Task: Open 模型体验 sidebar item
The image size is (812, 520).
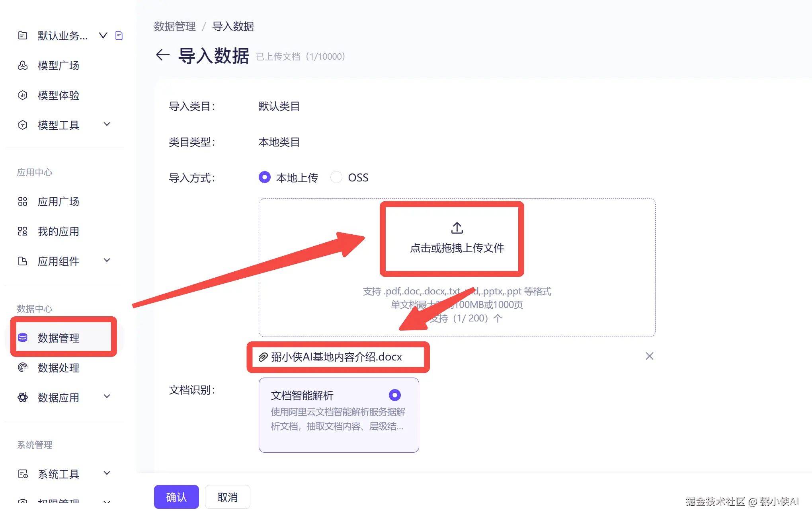Action: 58,95
